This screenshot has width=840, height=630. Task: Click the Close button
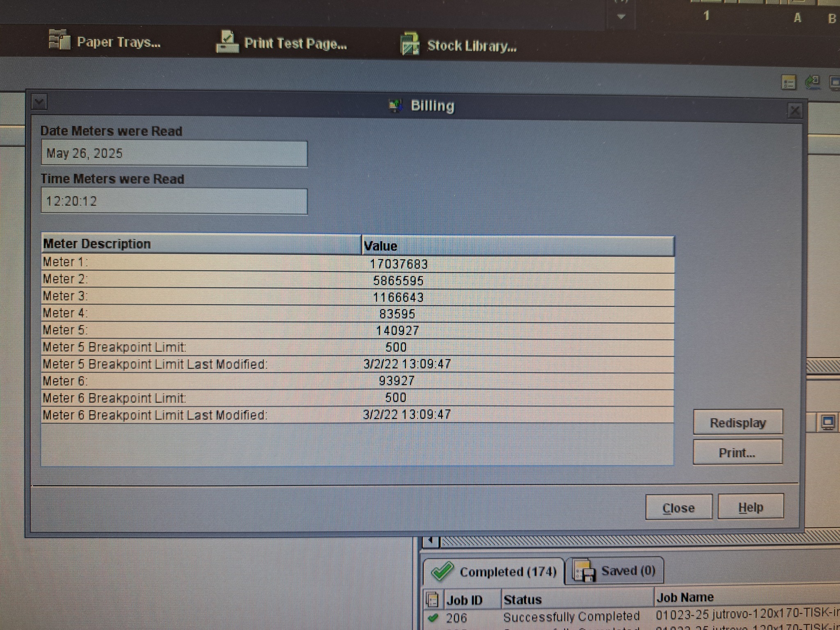[x=678, y=508]
